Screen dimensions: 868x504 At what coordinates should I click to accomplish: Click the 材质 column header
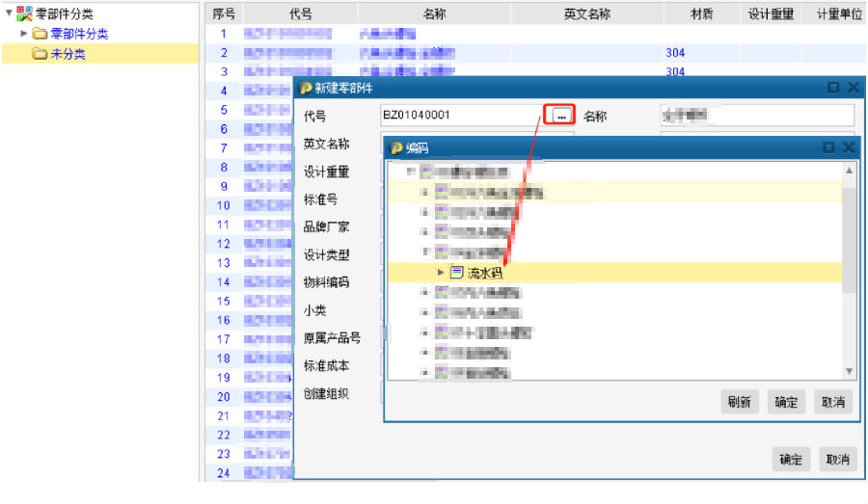click(701, 13)
